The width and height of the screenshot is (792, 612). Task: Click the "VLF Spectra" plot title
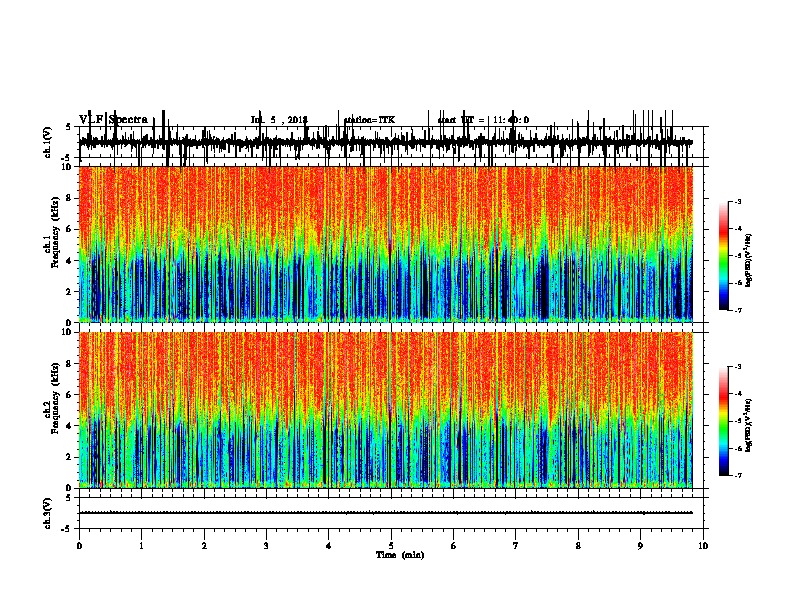[x=113, y=119]
